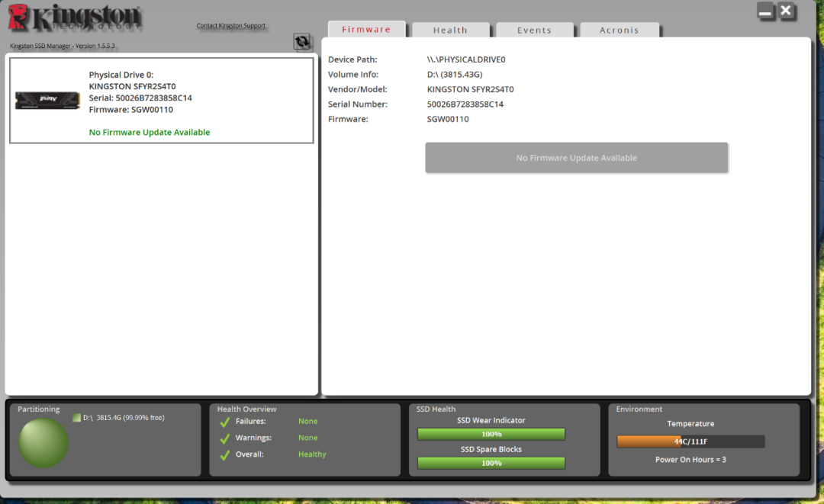The image size is (824, 504).
Task: Click the Firmware value SGW00110 in details
Action: [x=448, y=119]
